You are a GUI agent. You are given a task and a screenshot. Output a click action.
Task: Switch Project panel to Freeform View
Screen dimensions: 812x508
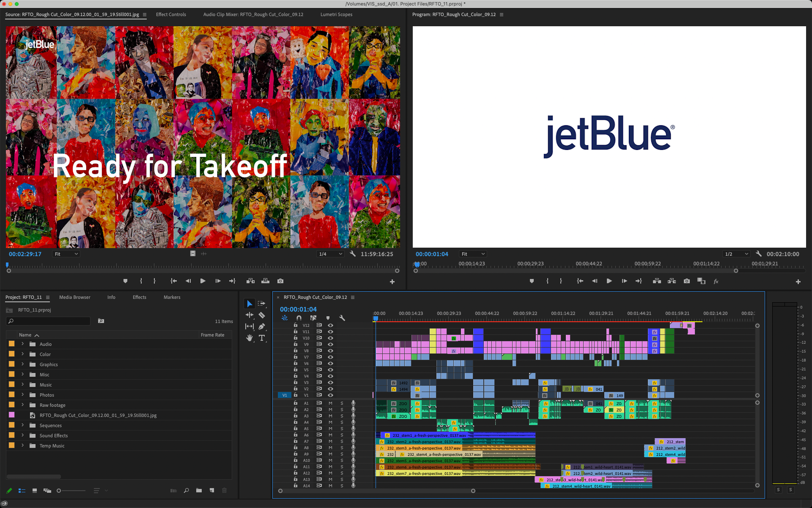[x=47, y=491]
